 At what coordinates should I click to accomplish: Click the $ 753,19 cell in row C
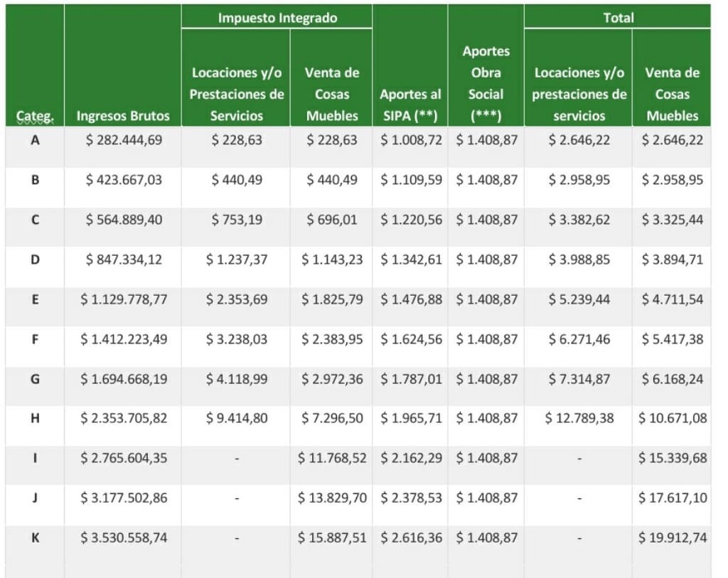tap(237, 220)
